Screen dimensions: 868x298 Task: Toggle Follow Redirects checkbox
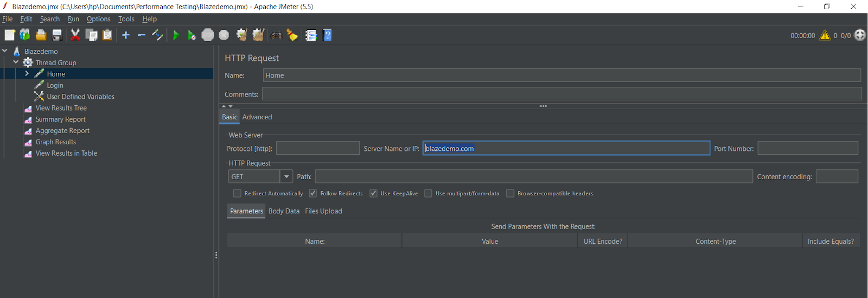(x=313, y=193)
